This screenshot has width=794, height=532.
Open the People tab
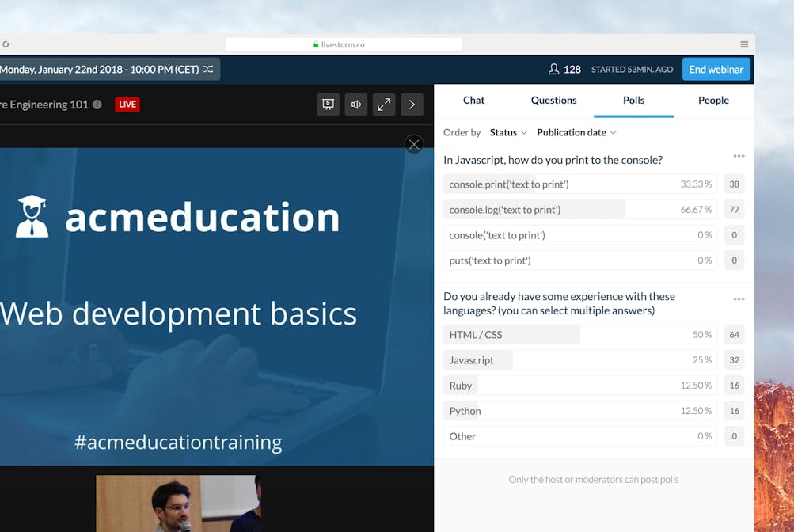pos(713,101)
